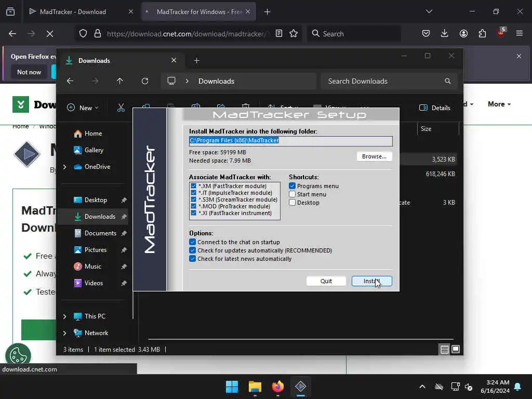
Task: Click Save to Pocket icon
Action: (x=426, y=33)
